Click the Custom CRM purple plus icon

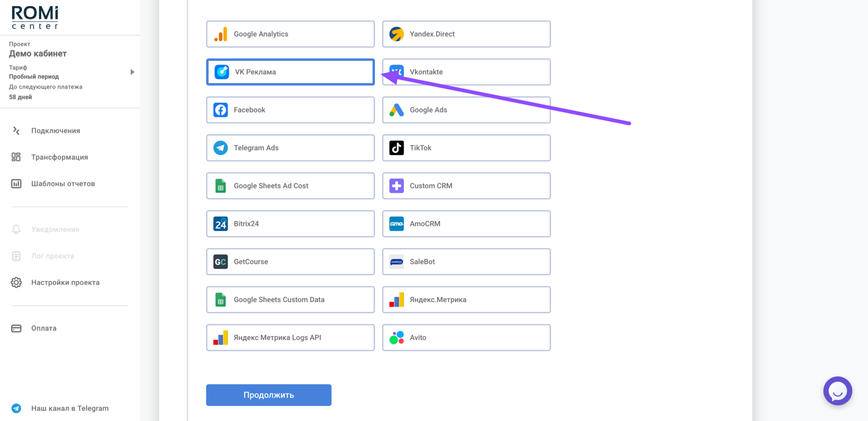[x=396, y=186]
